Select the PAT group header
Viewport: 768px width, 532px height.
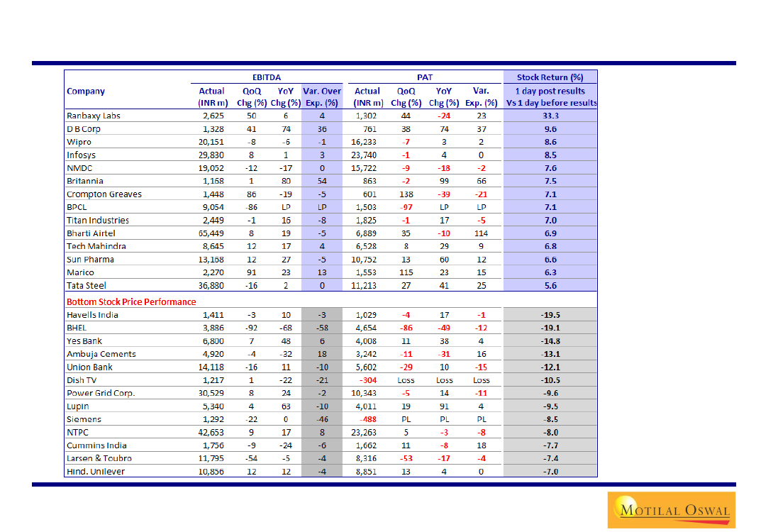425,77
